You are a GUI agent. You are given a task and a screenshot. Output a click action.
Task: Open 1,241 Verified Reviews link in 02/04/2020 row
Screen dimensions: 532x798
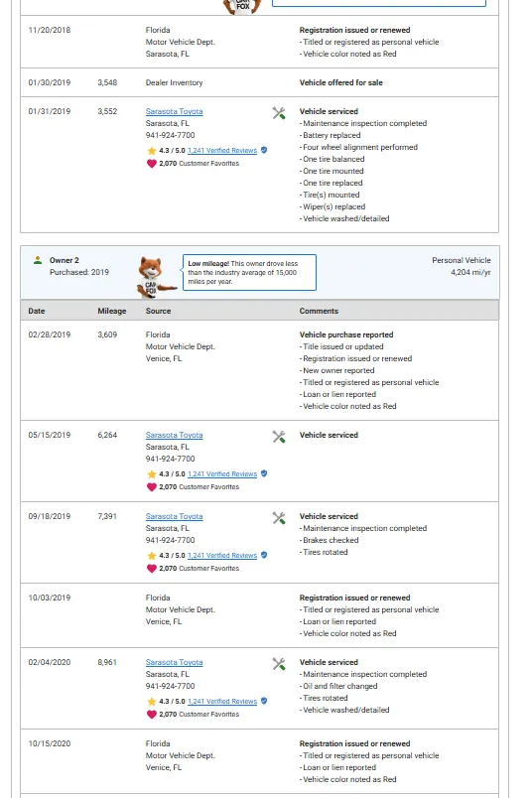tap(222, 702)
